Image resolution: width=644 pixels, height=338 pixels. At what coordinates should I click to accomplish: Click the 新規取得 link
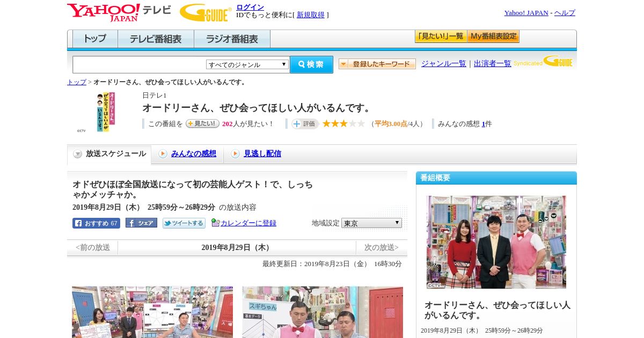[x=311, y=15]
